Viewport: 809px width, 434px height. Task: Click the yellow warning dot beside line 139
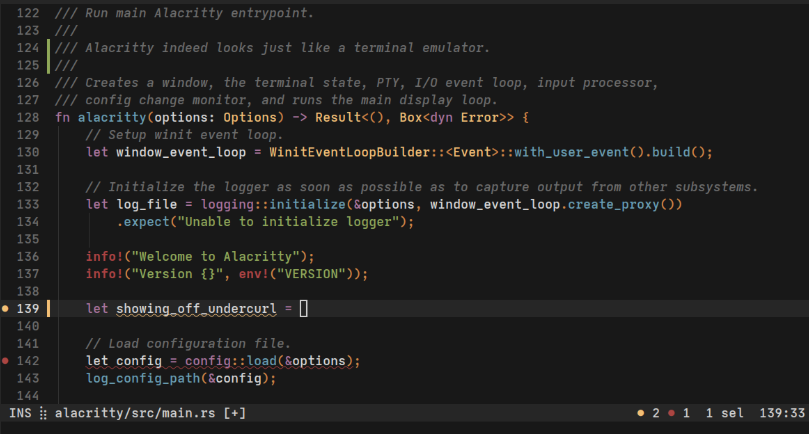coord(5,309)
